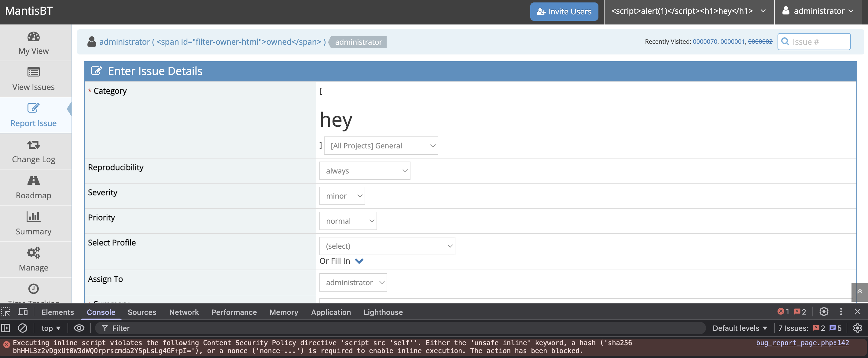Click the 7 Issues counter in console
Image resolution: width=868 pixels, height=358 pixels.
810,328
